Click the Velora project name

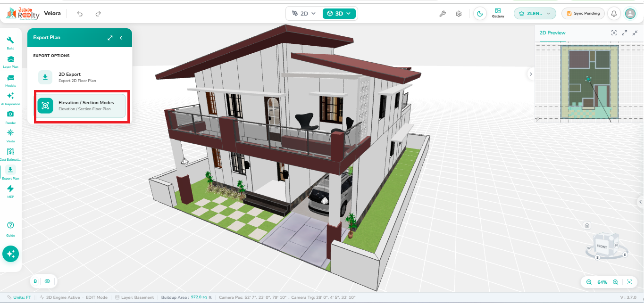[x=52, y=13]
